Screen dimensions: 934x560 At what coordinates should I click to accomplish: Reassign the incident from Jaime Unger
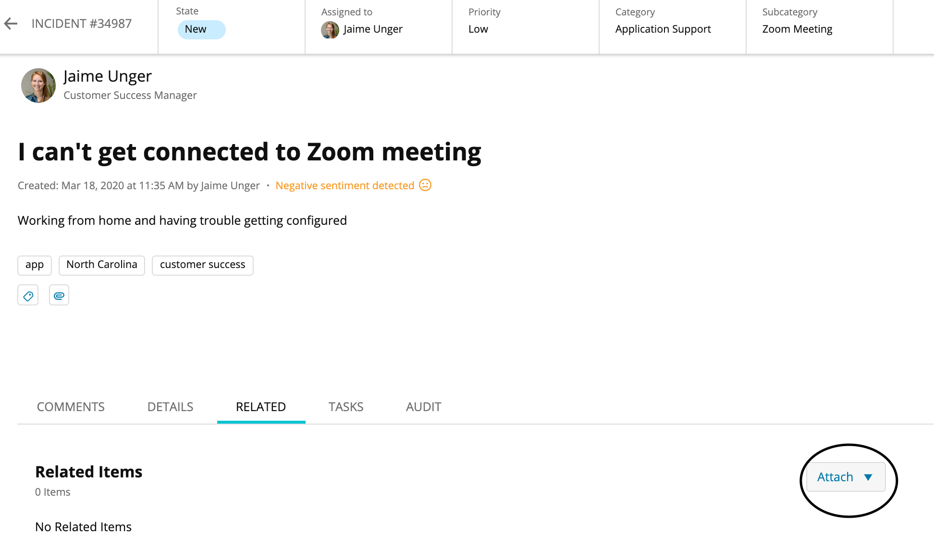pos(373,29)
